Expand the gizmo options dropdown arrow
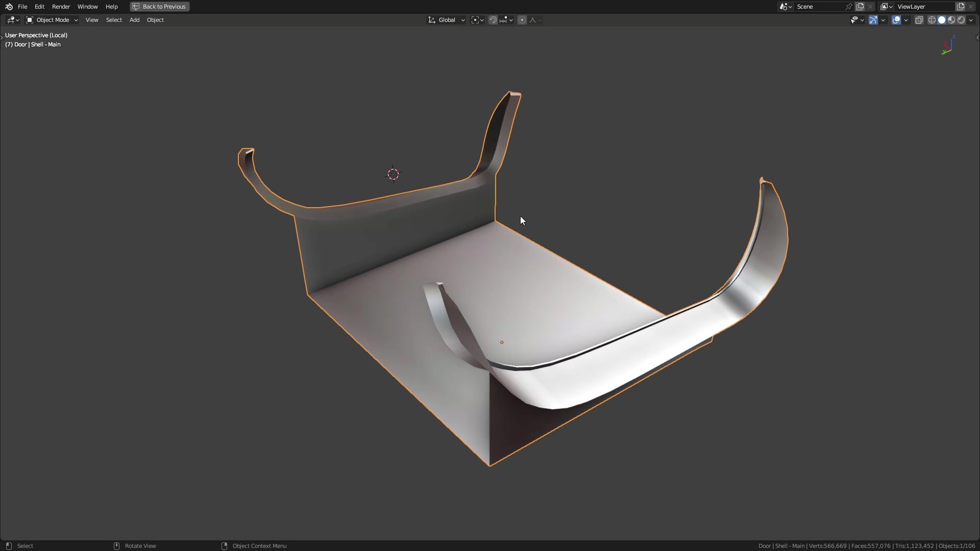Screen dimensions: 980x551 (x=883, y=20)
